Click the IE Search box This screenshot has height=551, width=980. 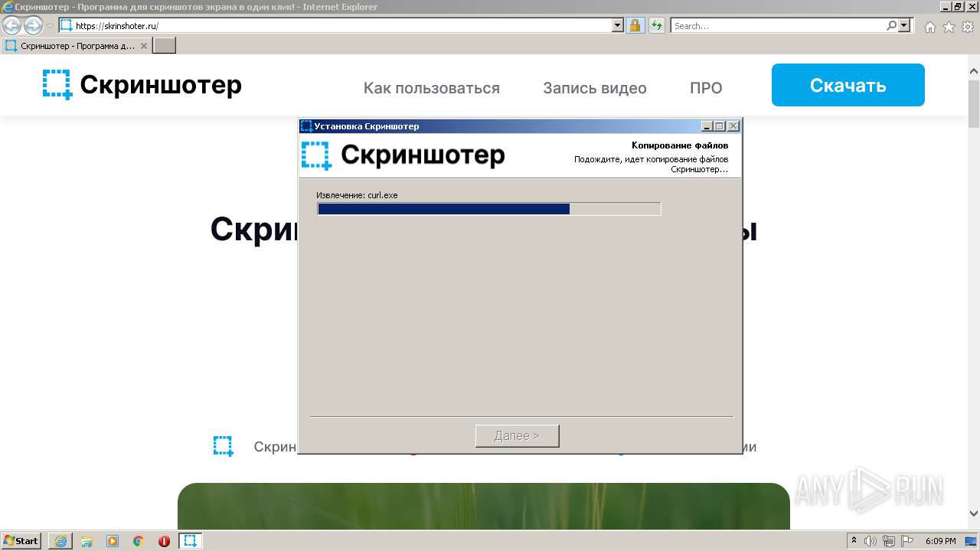(778, 25)
